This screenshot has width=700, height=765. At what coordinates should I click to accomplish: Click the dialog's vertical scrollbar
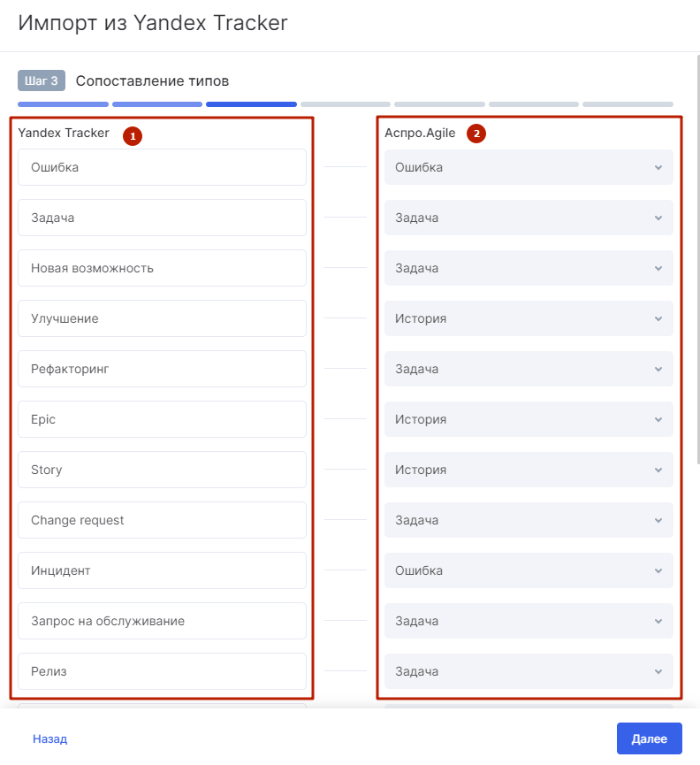(698, 259)
